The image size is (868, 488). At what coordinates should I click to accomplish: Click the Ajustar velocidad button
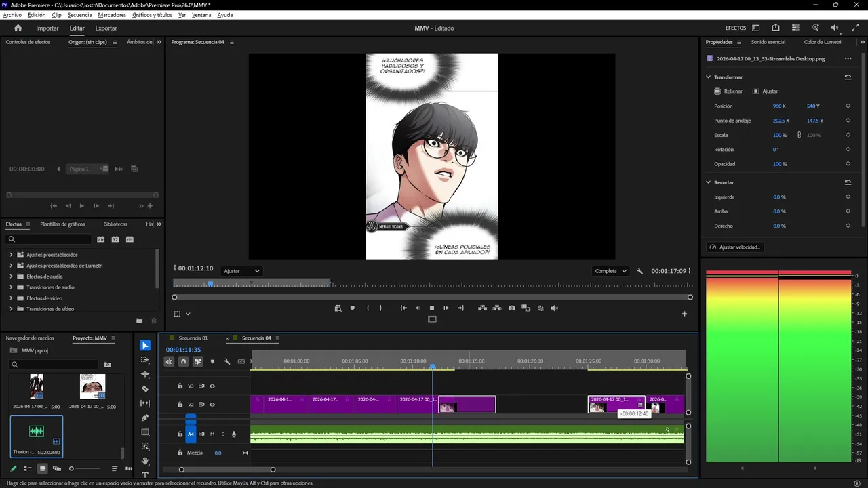[735, 247]
